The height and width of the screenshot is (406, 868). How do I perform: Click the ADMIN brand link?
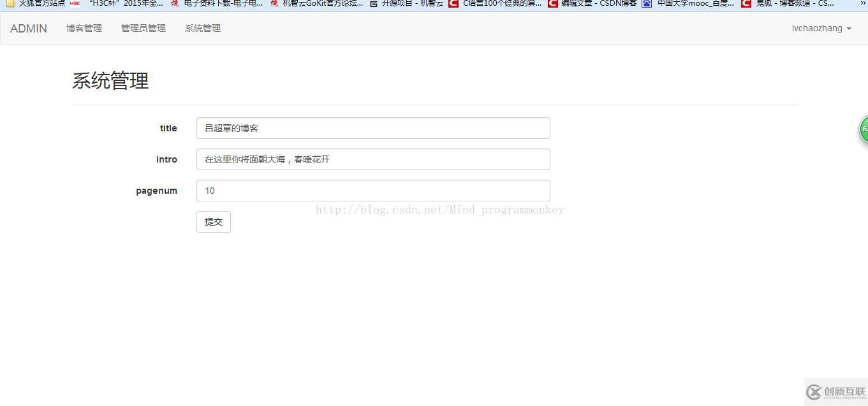[x=28, y=28]
